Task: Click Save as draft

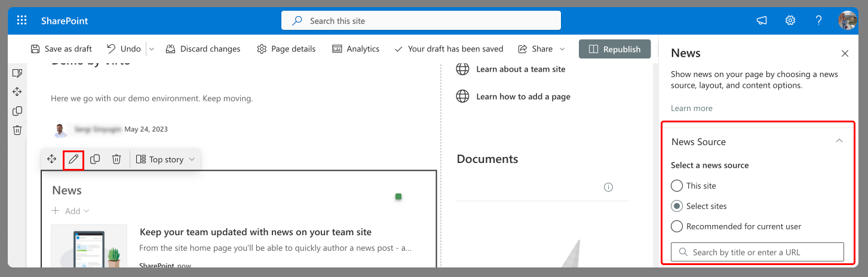Action: [61, 49]
